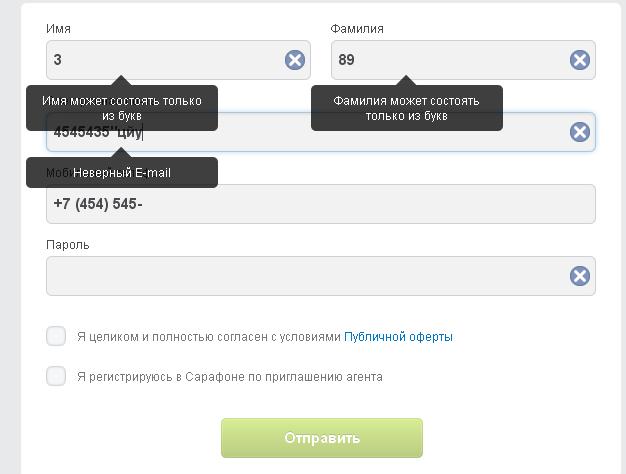Focus the empty Пароль input field

pos(300,276)
